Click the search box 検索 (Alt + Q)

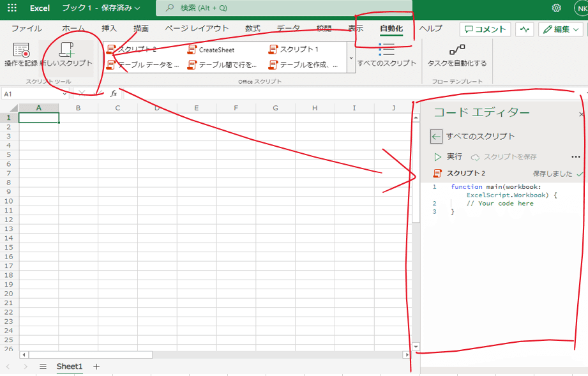coord(284,8)
